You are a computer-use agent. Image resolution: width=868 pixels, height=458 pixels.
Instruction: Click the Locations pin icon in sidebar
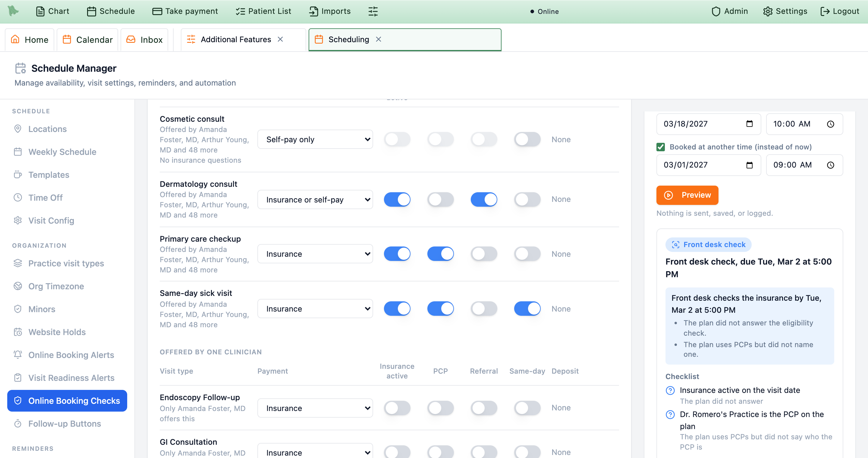[x=18, y=129]
